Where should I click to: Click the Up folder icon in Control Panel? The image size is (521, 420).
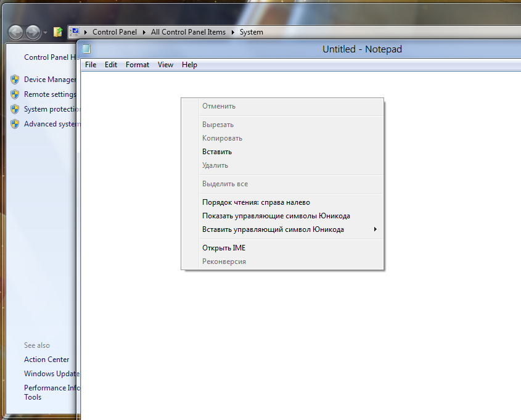point(58,32)
